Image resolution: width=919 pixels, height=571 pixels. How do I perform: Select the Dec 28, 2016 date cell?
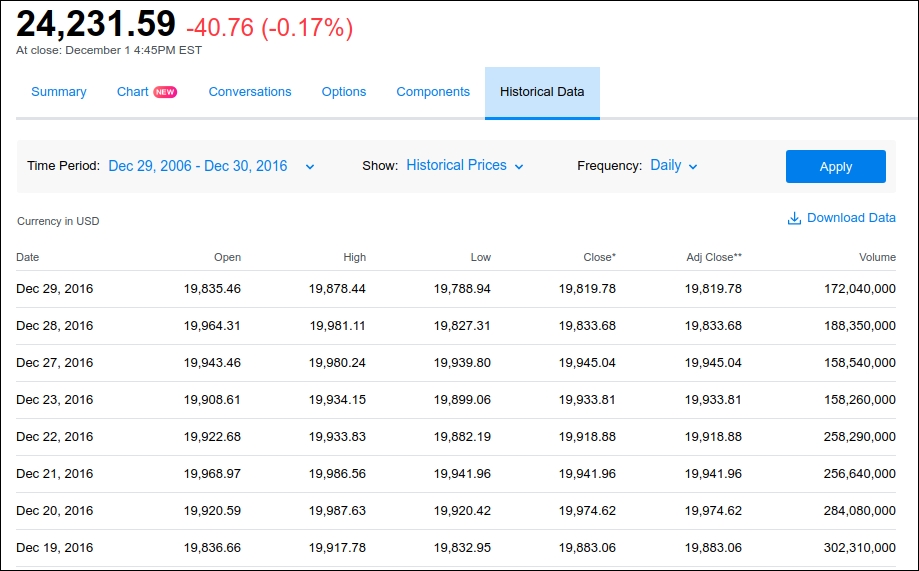pos(55,326)
